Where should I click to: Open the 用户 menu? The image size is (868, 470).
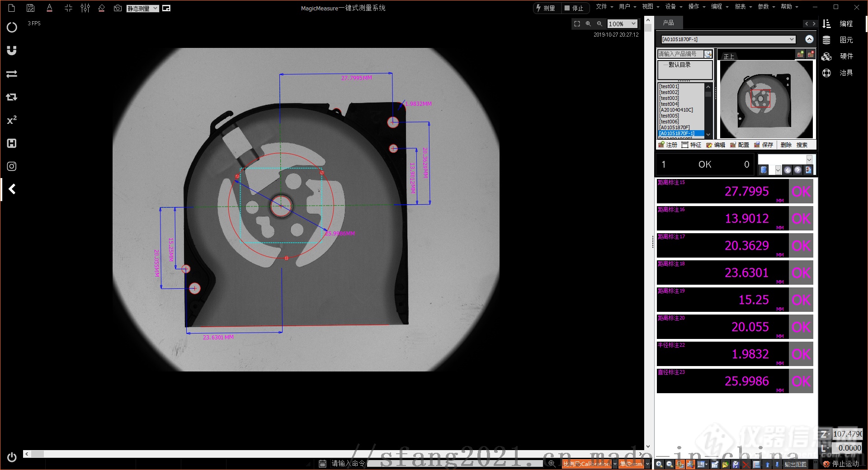pos(627,7)
